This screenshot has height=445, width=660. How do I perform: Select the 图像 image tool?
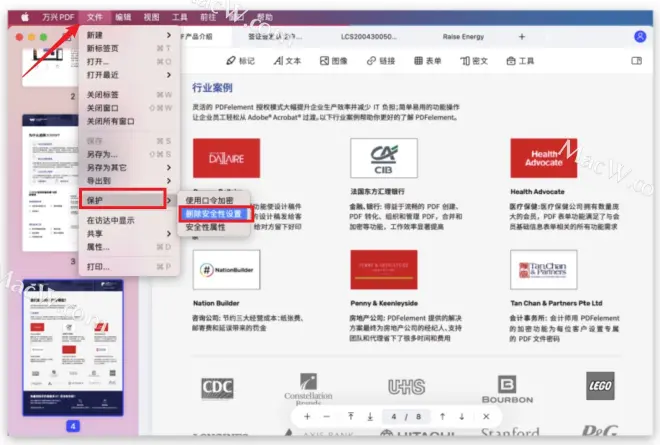[333, 61]
